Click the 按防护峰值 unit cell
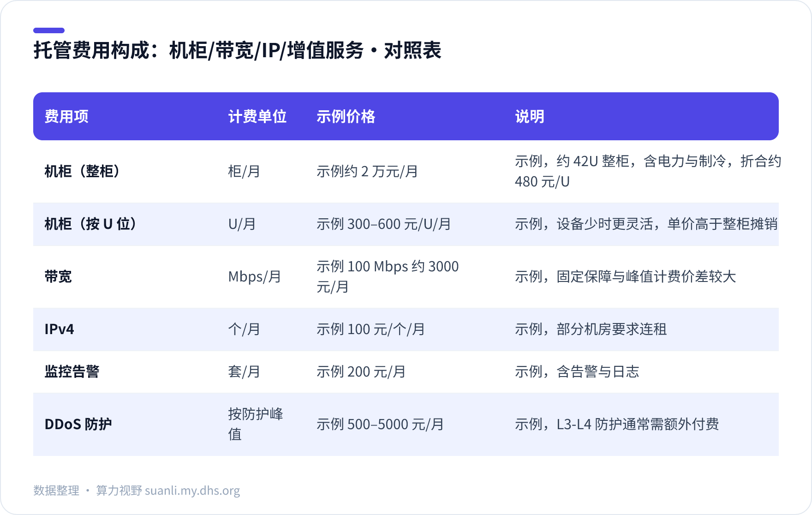The height and width of the screenshot is (515, 812). [256, 424]
